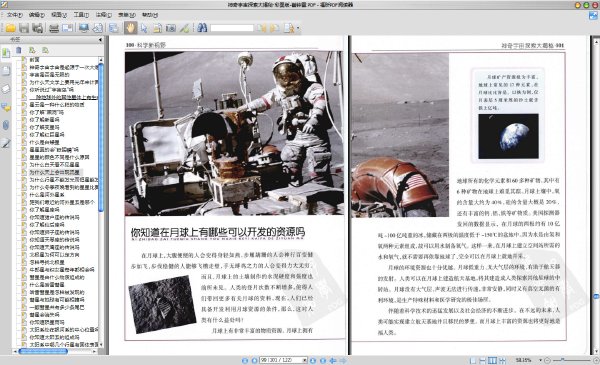This screenshot has width=600, height=365.
Task: Click the footprint photo on the left page
Action: click(162, 304)
